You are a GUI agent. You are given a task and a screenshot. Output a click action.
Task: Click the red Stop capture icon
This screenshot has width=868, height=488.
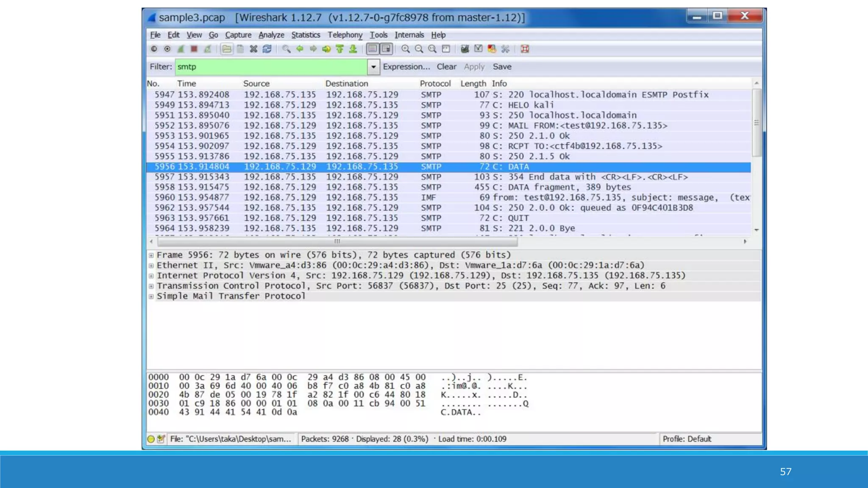(194, 49)
